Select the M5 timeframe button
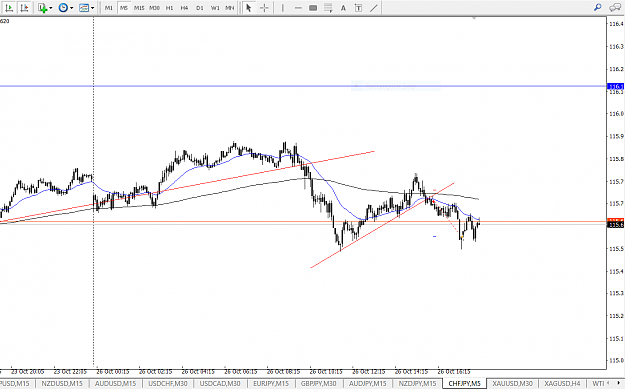This screenshot has width=625, height=389. pos(124,8)
